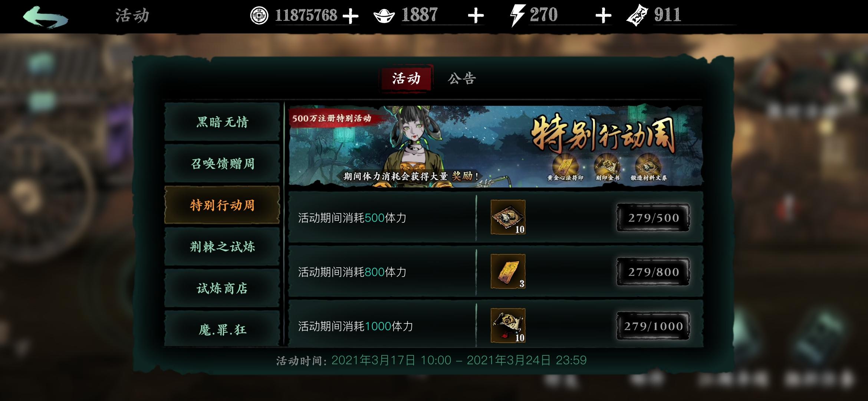Open the 魔.罪.狂 event
The height and width of the screenshot is (401, 868).
[x=222, y=329]
